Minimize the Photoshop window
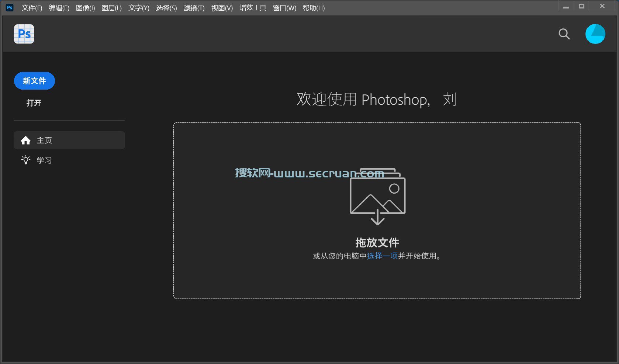619x364 pixels. 566,7
